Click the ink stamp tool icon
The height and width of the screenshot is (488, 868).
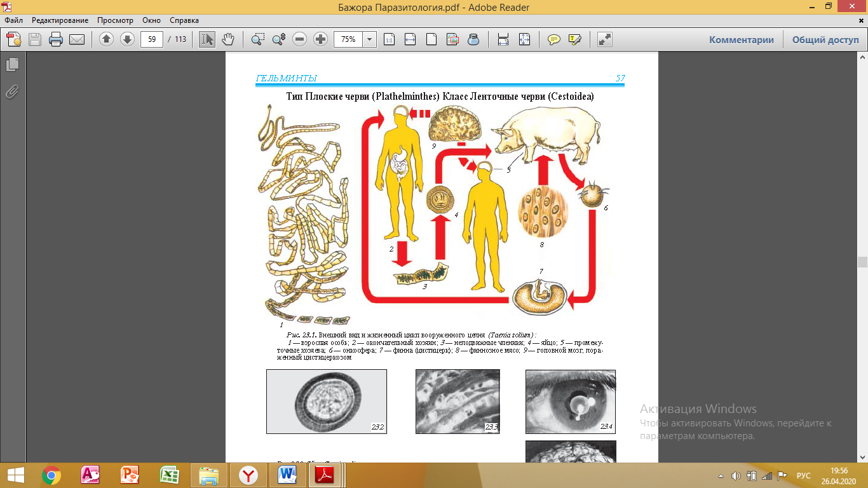(x=473, y=39)
